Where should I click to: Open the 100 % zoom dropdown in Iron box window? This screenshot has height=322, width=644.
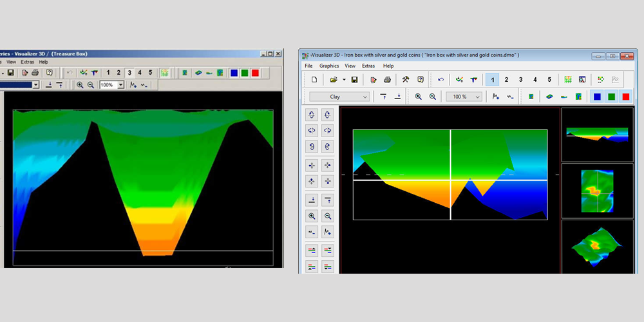pyautogui.click(x=464, y=97)
